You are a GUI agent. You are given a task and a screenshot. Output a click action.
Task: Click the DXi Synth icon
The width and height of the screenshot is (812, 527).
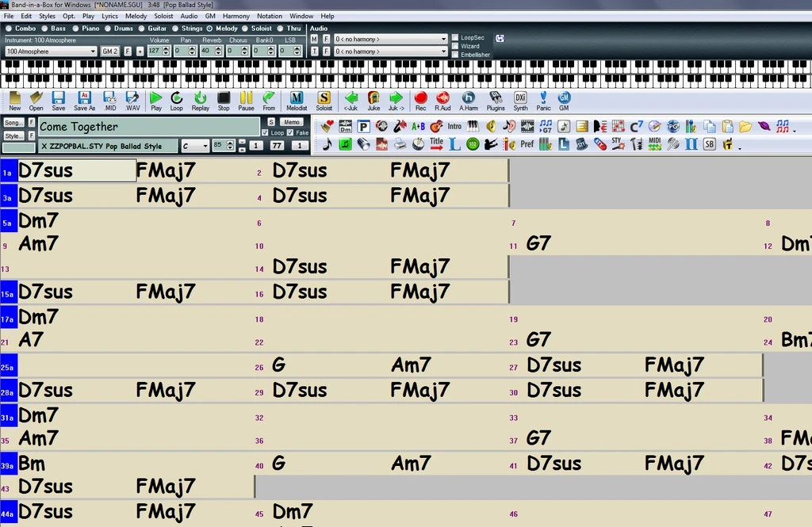coord(520,101)
